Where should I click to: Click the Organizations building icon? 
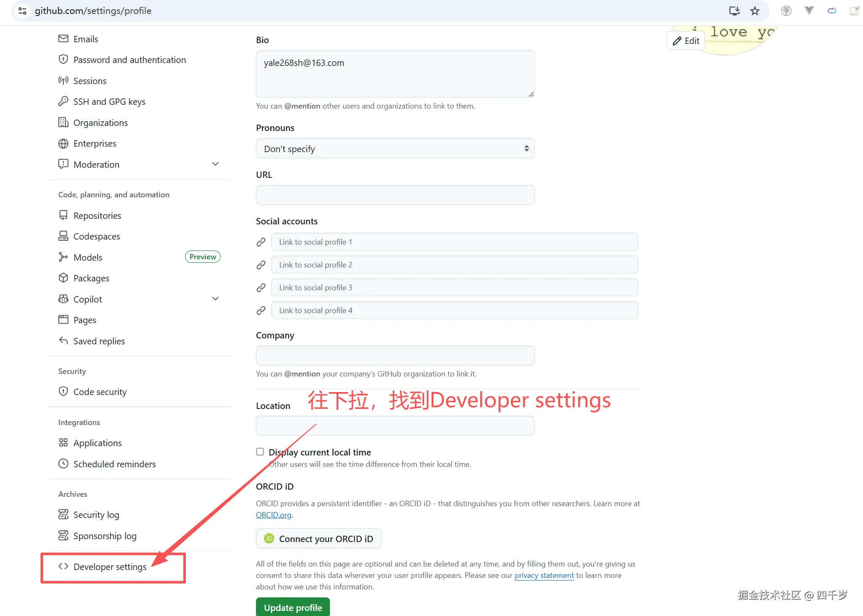click(63, 123)
